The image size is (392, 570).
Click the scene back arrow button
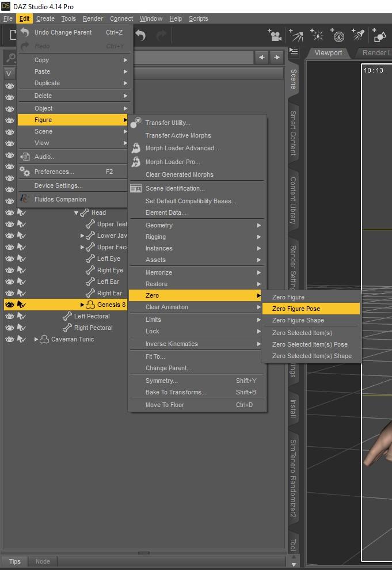click(x=261, y=58)
